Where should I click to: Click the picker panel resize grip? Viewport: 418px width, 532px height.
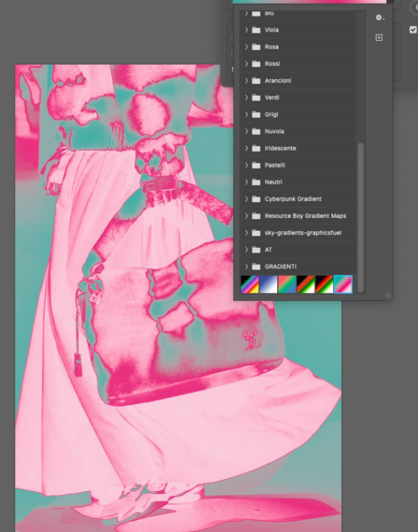[x=388, y=295]
